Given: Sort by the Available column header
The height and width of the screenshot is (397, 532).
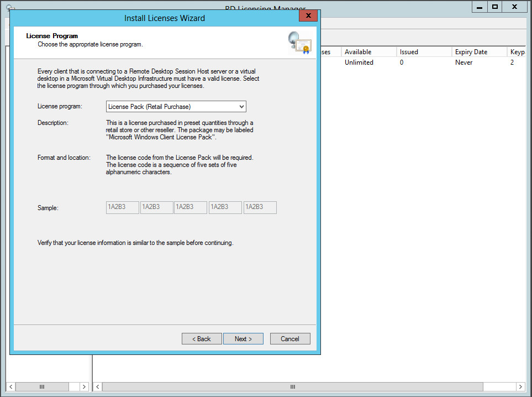Looking at the screenshot, I should pyautogui.click(x=369, y=52).
